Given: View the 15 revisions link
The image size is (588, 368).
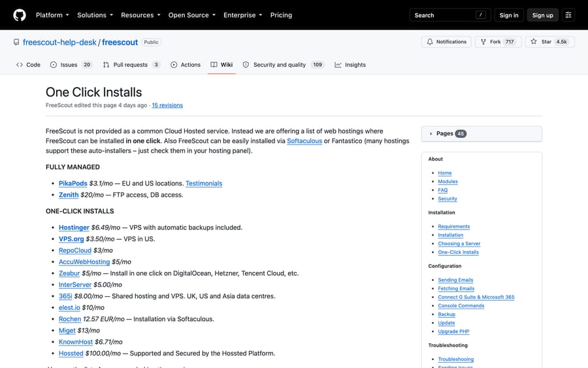Looking at the screenshot, I should point(167,105).
